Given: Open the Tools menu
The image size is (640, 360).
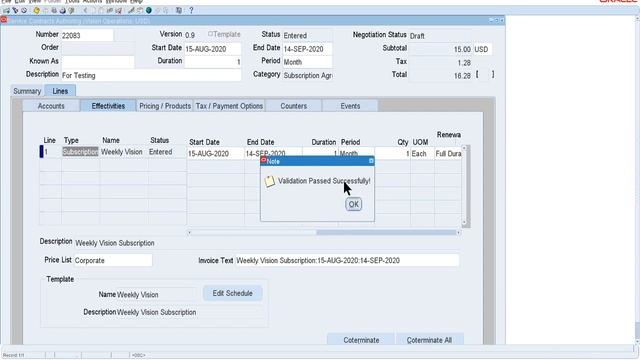Looking at the screenshot, I should [x=73, y=2].
